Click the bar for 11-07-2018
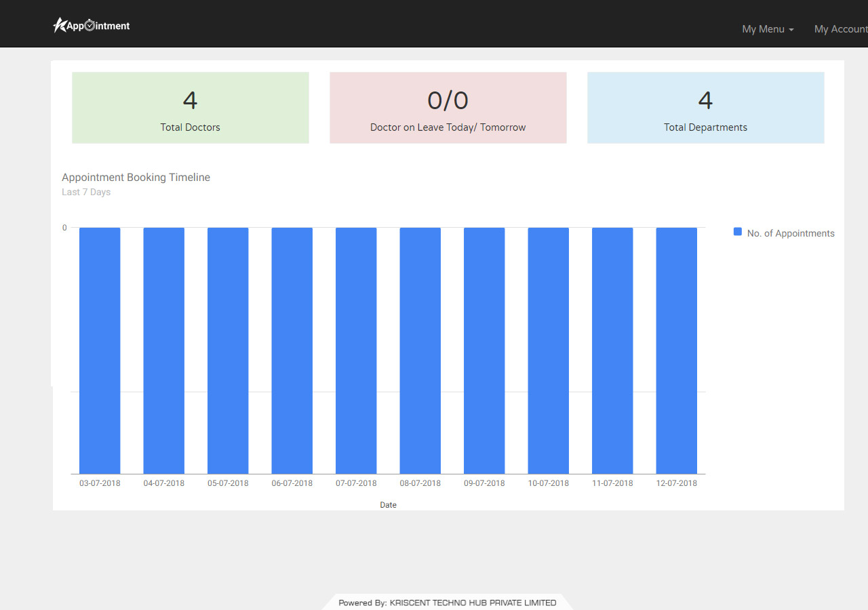 612,350
